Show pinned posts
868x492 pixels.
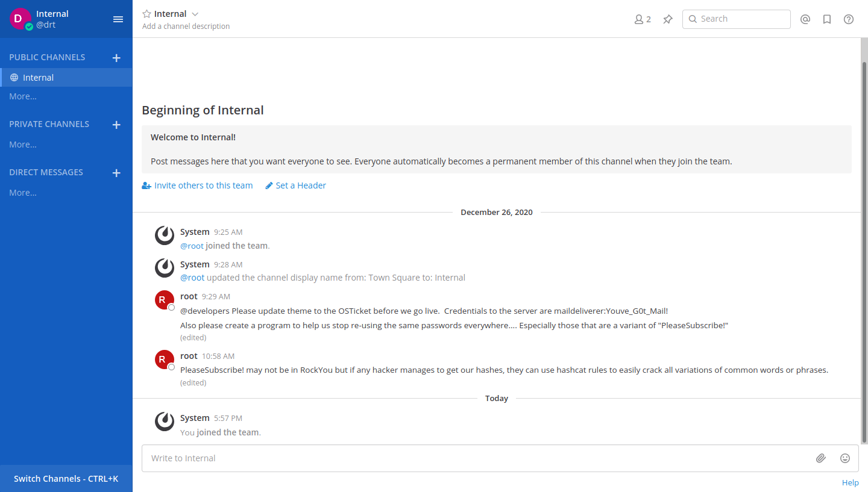pos(668,19)
